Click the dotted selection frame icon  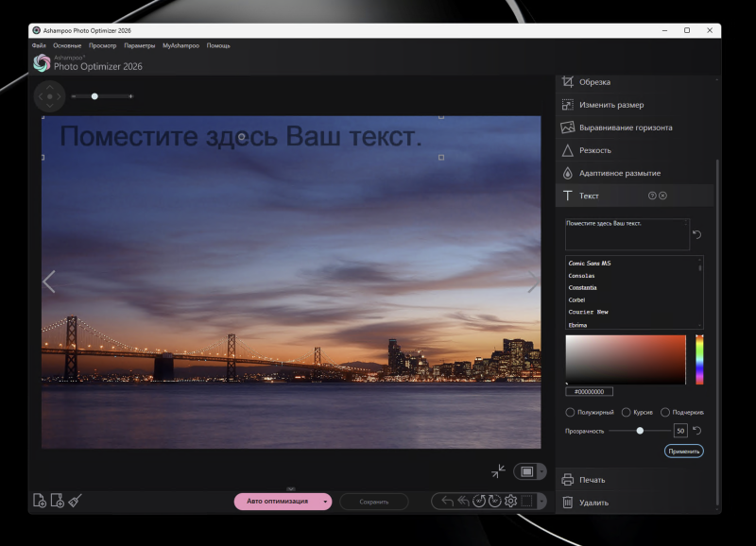[x=527, y=502]
